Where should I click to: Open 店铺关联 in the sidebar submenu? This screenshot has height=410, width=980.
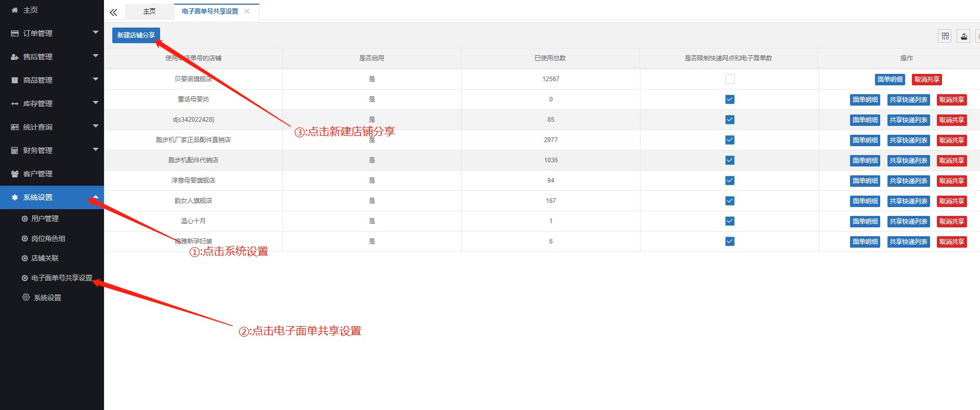coord(45,258)
